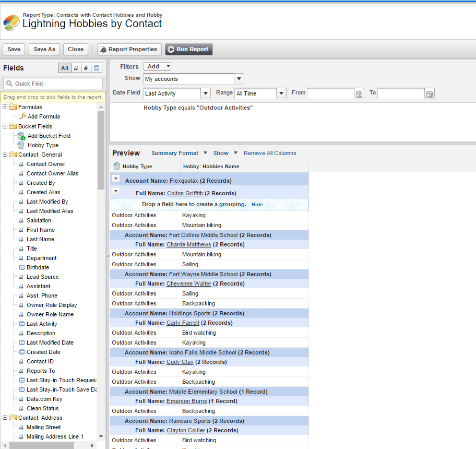Collapse the Bucket Fields folder

point(5,126)
